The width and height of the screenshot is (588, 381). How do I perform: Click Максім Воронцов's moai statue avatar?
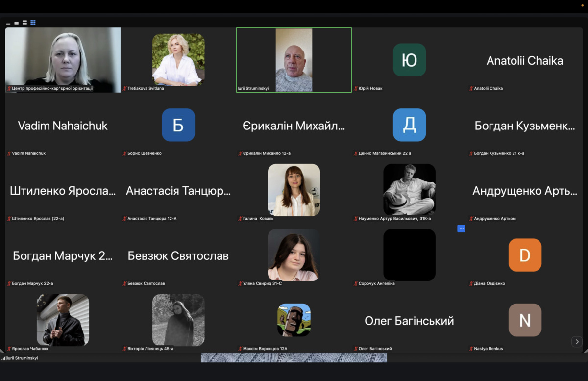click(294, 320)
